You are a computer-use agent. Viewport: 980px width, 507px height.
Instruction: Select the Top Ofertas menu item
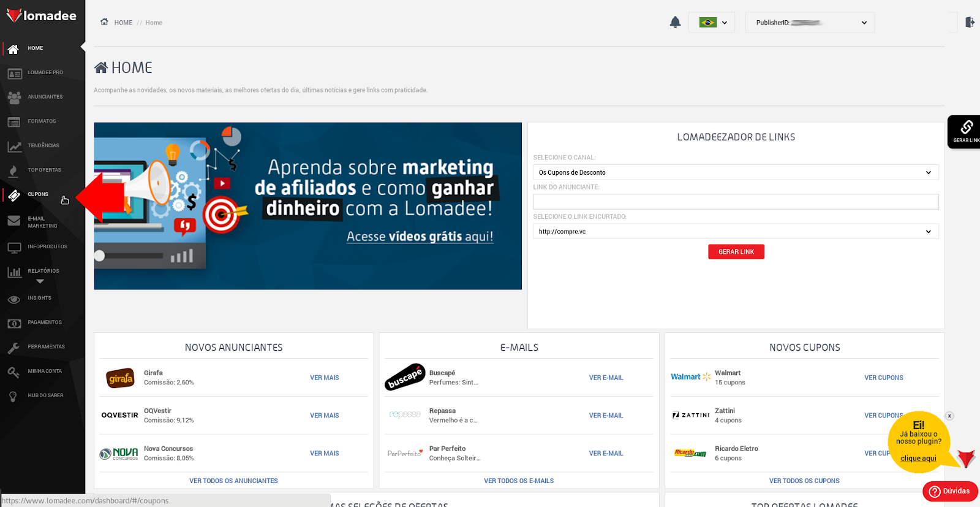tap(44, 170)
